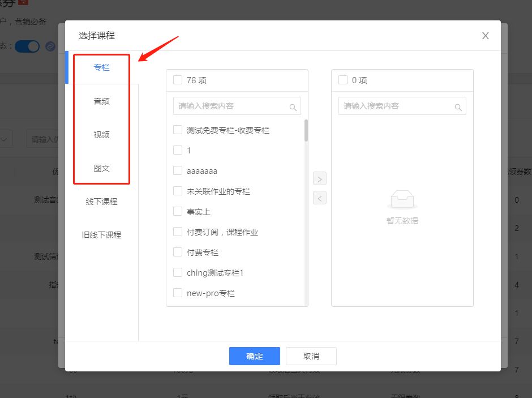Click the right list search magnifier icon

[x=458, y=107]
